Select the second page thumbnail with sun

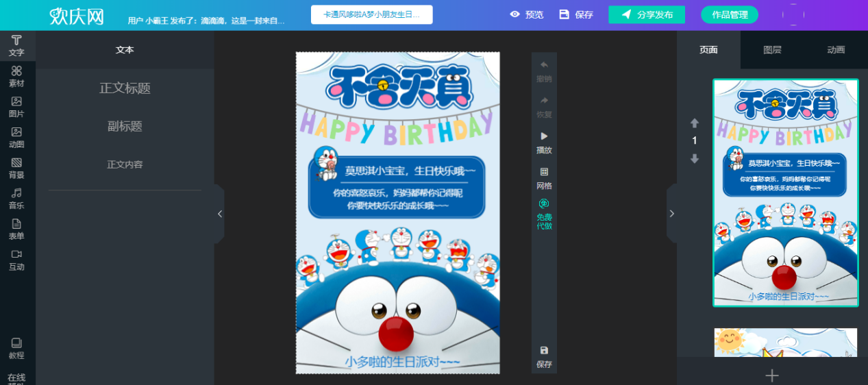785,342
